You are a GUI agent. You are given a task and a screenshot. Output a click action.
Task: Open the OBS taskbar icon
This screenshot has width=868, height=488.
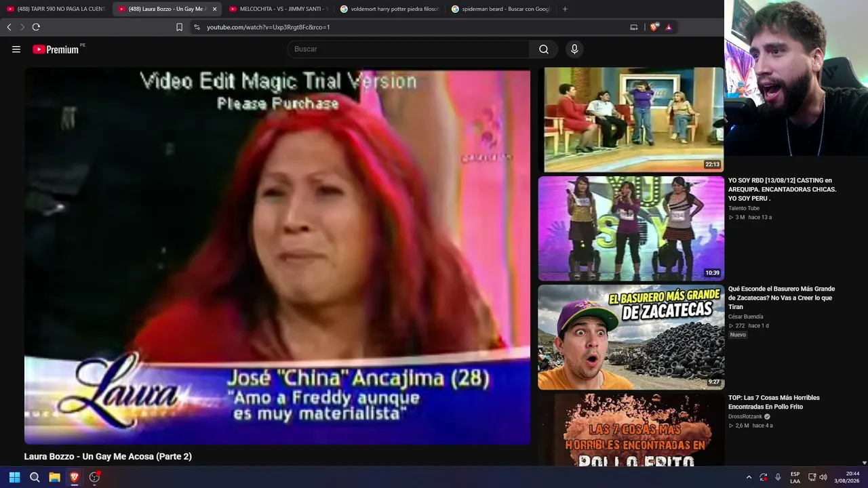pos(95,477)
